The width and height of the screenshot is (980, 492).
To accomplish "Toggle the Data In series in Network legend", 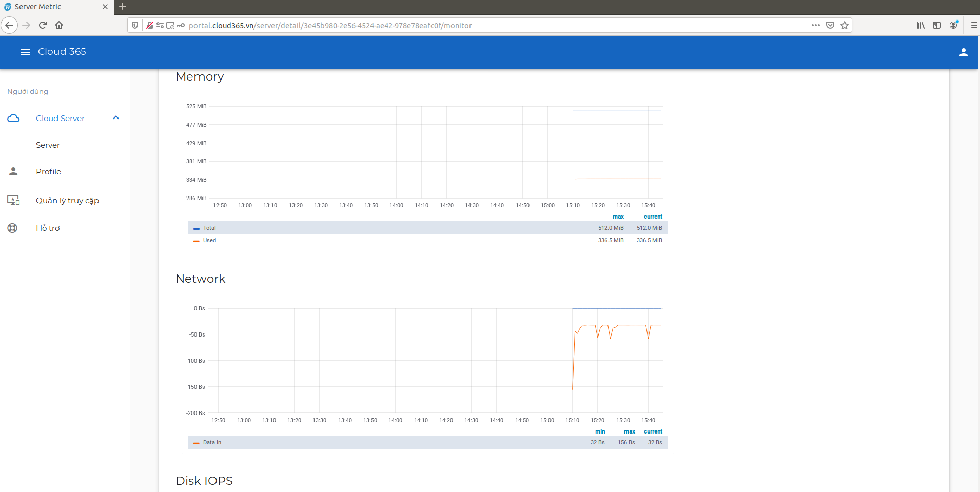I will [212, 442].
